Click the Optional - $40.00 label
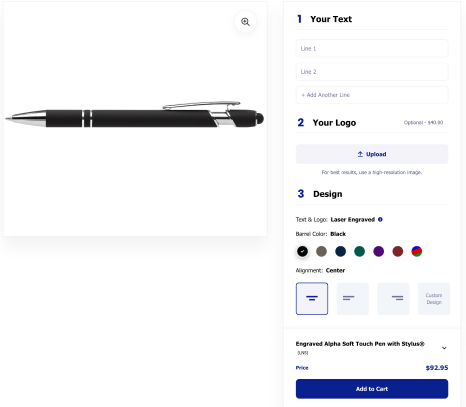Image resolution: width=466 pixels, height=407 pixels. [423, 123]
